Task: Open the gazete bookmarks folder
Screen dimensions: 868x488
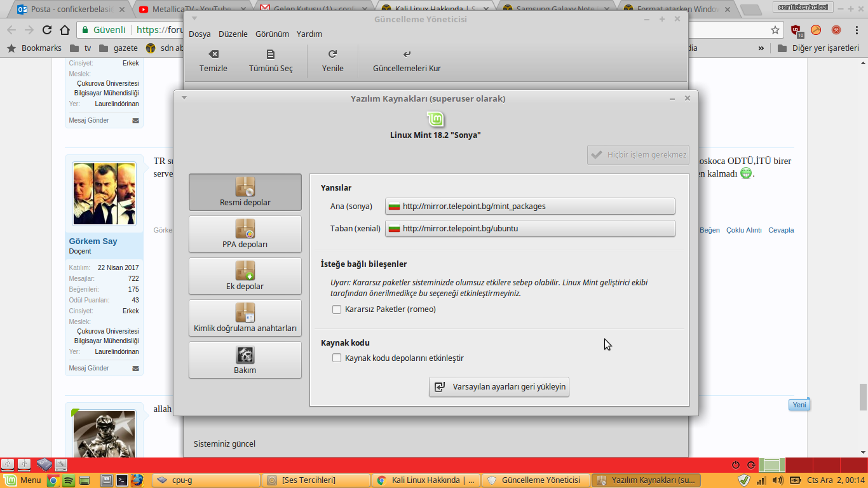Action: pos(119,48)
